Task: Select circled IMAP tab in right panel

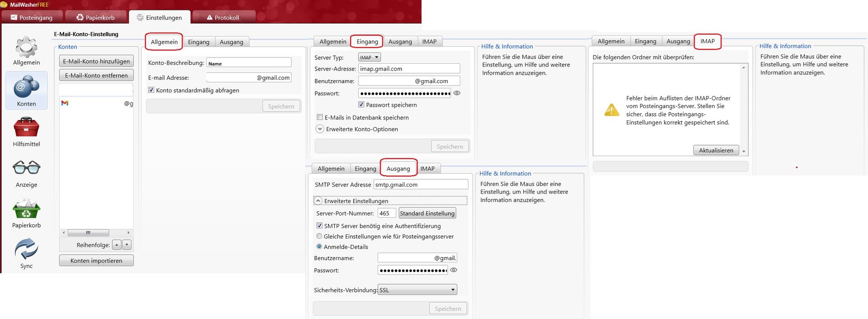Action: click(x=707, y=41)
